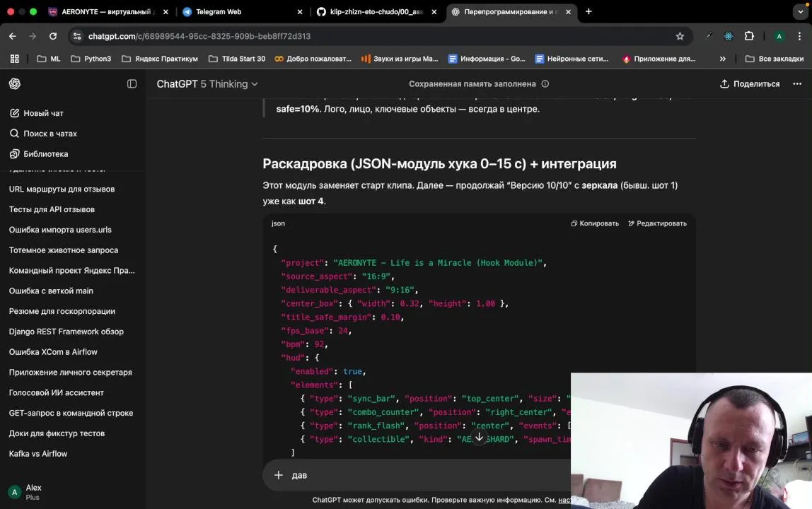812x509 pixels.
Task: Click the chatgpt.com URL address bar
Action: coord(199,36)
